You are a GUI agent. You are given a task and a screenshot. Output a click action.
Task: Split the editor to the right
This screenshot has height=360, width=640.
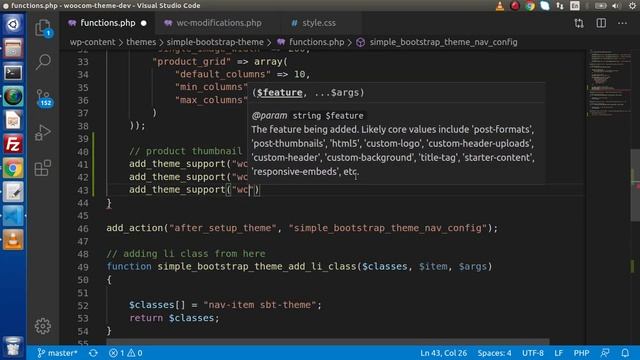point(601,23)
